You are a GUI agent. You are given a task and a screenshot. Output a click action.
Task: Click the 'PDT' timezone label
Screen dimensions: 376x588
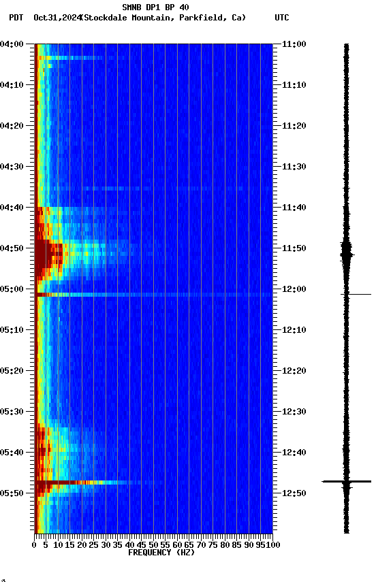coord(16,18)
